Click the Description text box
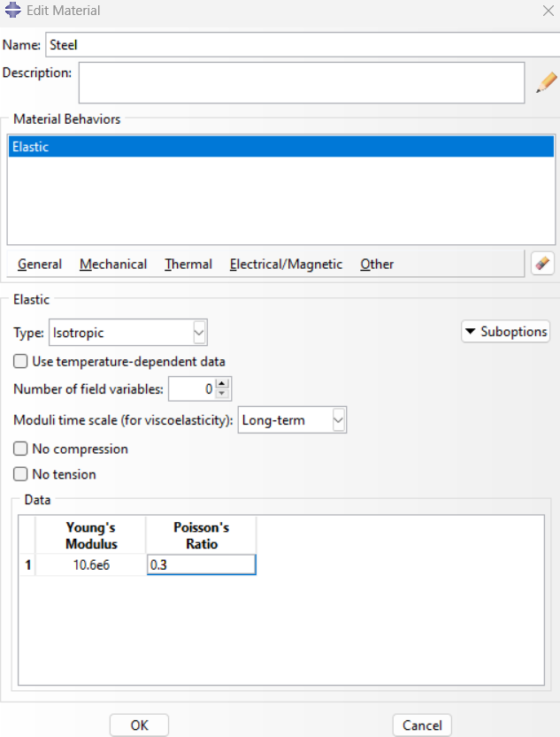The width and height of the screenshot is (560, 737). pos(302,83)
